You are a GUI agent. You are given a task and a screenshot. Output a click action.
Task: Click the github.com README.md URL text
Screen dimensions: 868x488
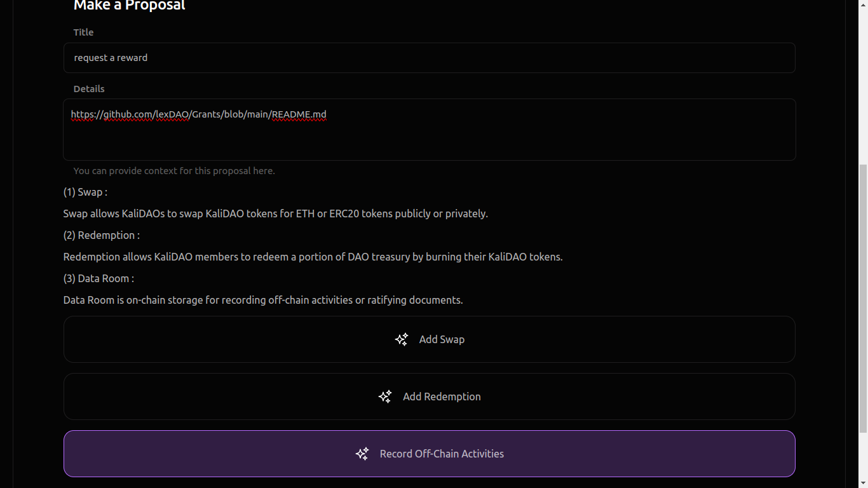pyautogui.click(x=199, y=115)
